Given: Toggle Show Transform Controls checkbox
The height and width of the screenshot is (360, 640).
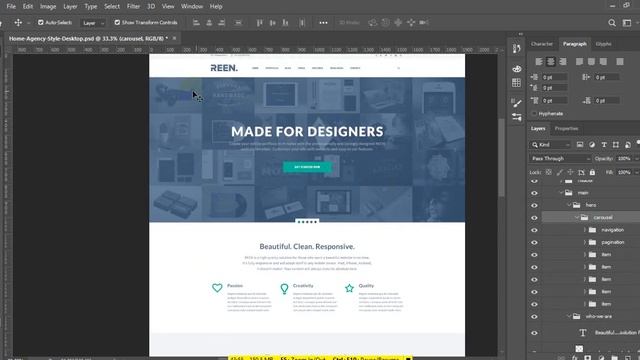Looking at the screenshot, I should [x=117, y=22].
